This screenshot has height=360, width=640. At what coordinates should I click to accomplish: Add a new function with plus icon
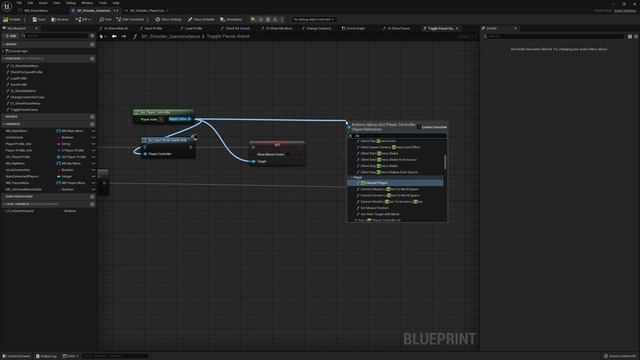92,59
